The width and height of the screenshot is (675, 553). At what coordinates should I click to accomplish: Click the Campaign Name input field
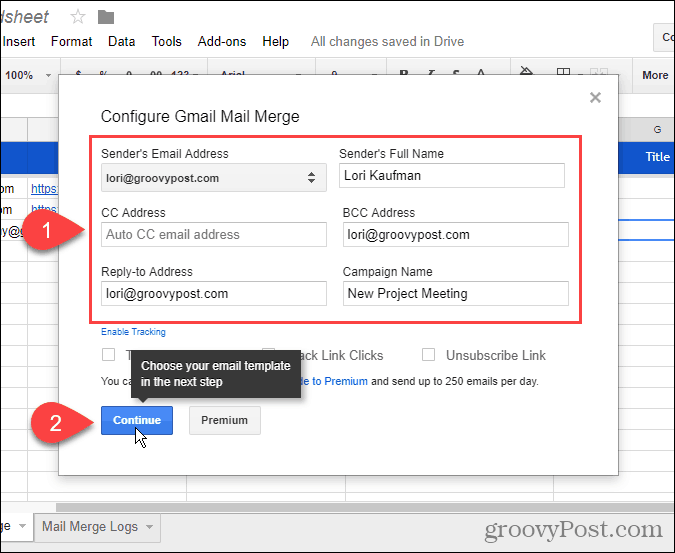455,293
